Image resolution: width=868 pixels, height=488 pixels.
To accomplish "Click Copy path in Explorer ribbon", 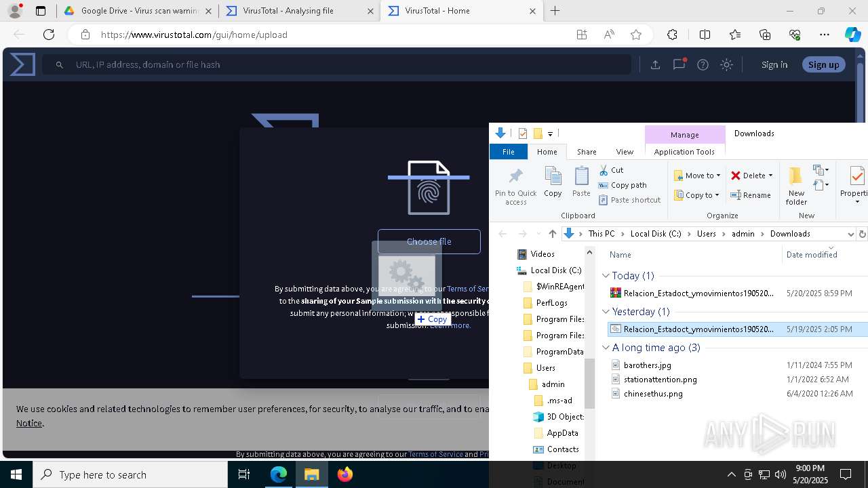I will pos(623,185).
